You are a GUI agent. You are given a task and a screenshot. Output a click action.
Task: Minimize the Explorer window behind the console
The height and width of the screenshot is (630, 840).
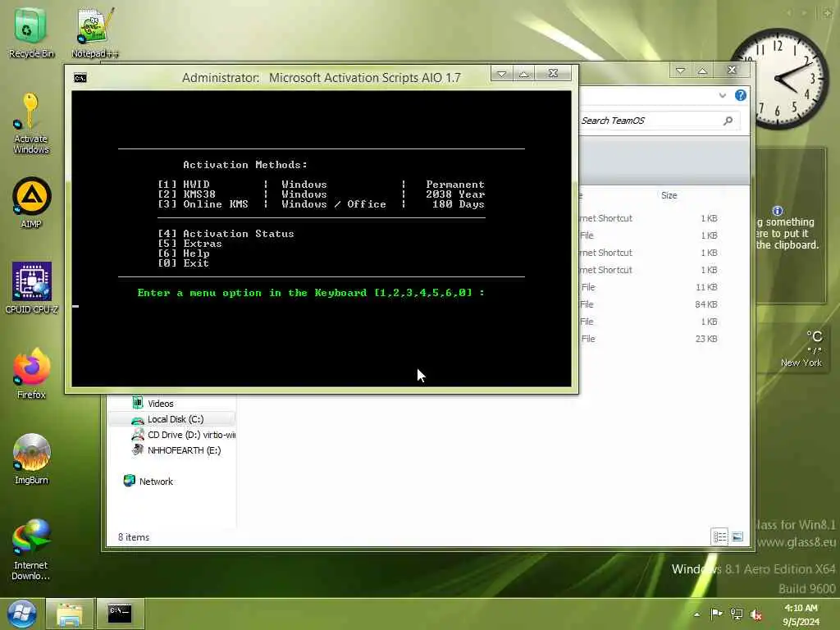tap(680, 71)
